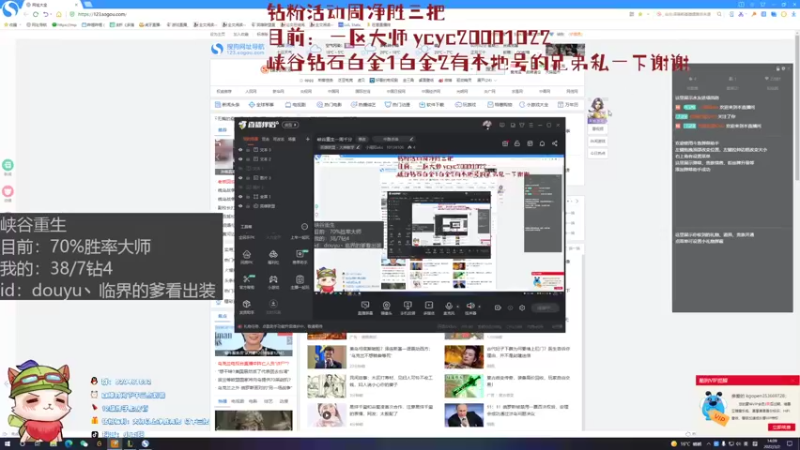Click the taskbar clock
The image size is (800, 450).
click(x=772, y=444)
